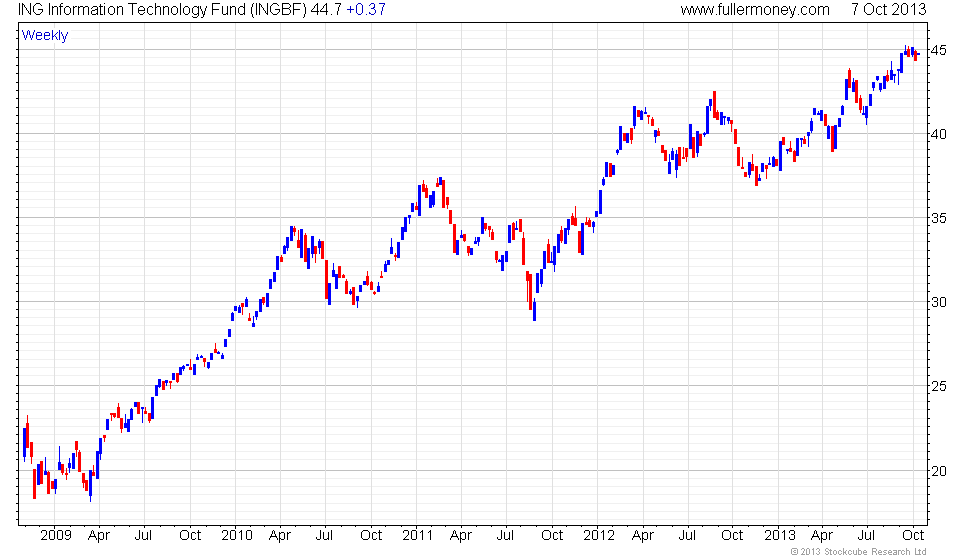
Task: Click 'Oct' label just before 2011
Action: pyautogui.click(x=371, y=536)
